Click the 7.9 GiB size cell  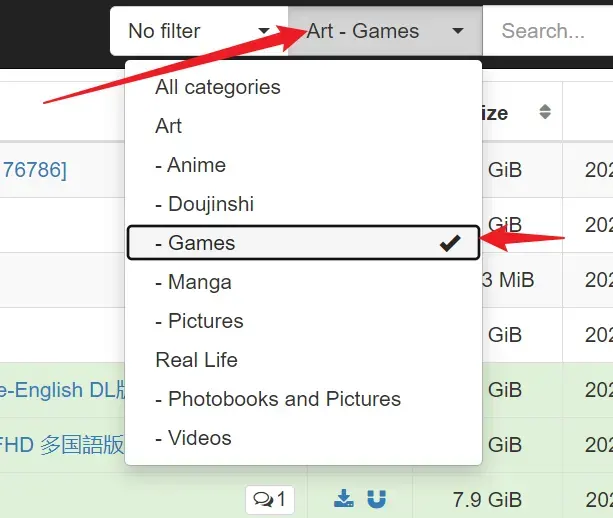(487, 500)
